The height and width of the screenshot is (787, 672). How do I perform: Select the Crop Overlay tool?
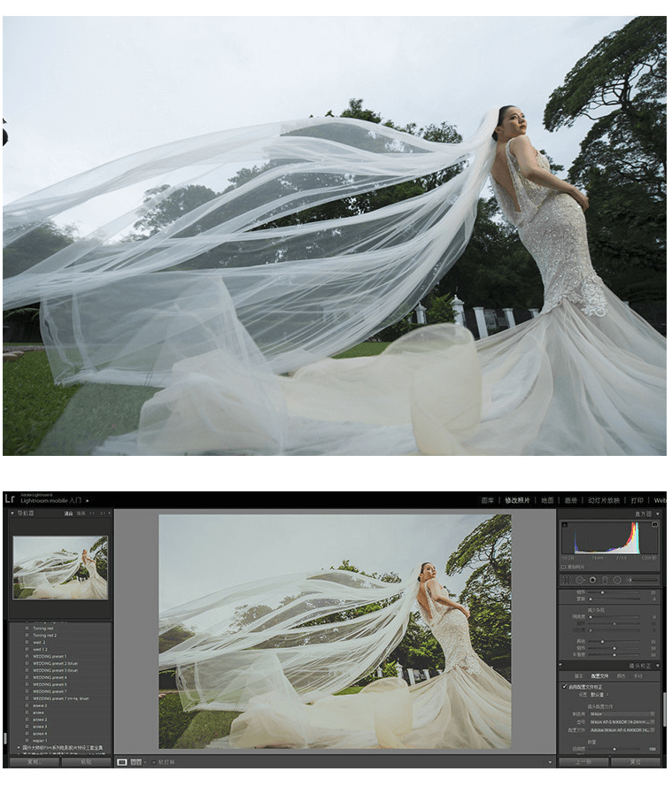568,580
